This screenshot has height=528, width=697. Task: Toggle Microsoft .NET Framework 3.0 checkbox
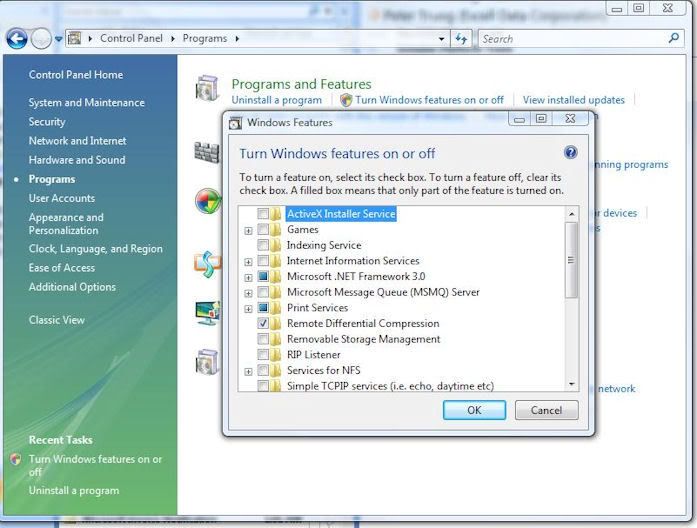coord(263,276)
